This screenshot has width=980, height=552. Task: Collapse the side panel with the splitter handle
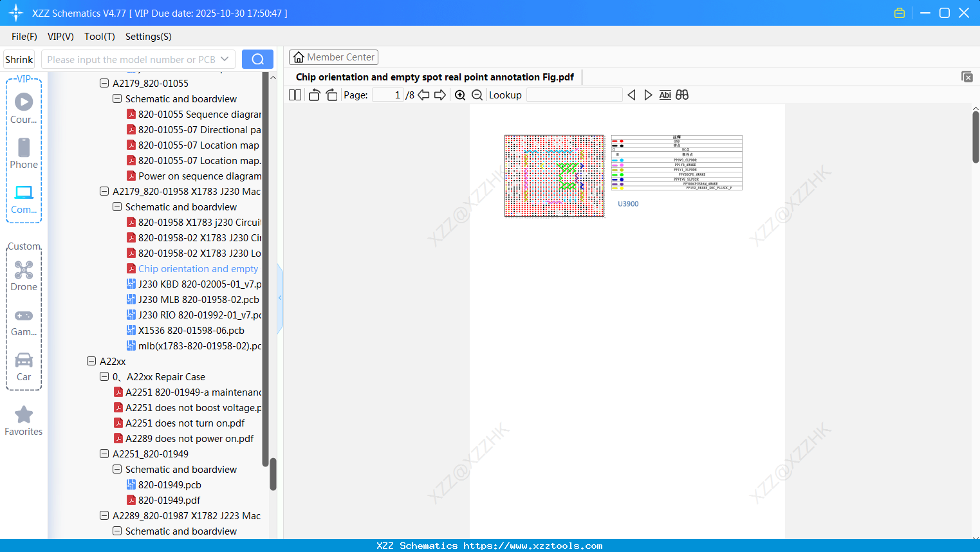(280, 298)
